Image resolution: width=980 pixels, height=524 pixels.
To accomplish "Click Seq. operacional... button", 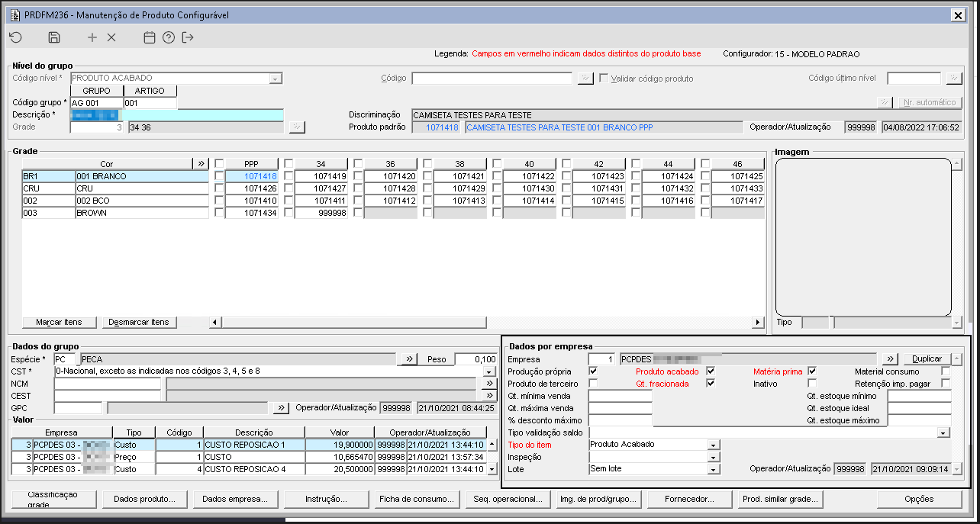I will click(508, 499).
